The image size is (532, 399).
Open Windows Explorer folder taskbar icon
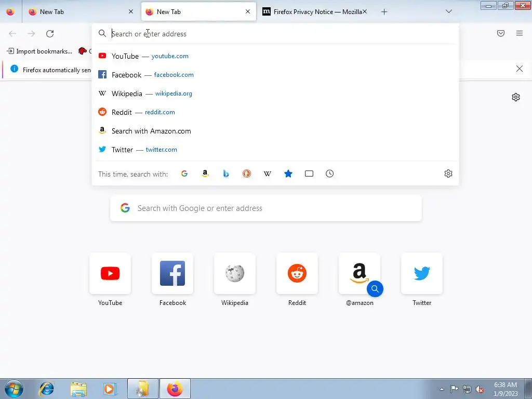click(x=78, y=389)
